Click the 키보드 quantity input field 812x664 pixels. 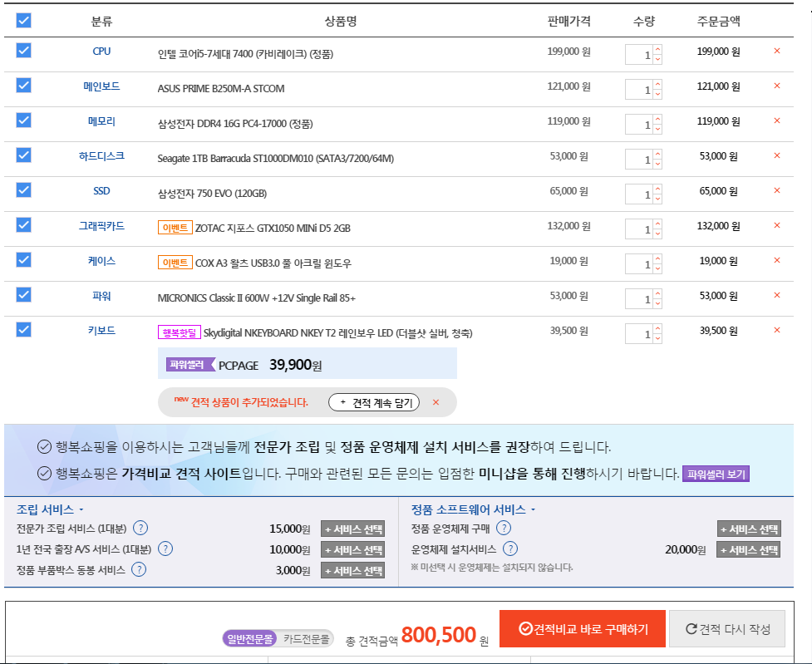point(638,333)
